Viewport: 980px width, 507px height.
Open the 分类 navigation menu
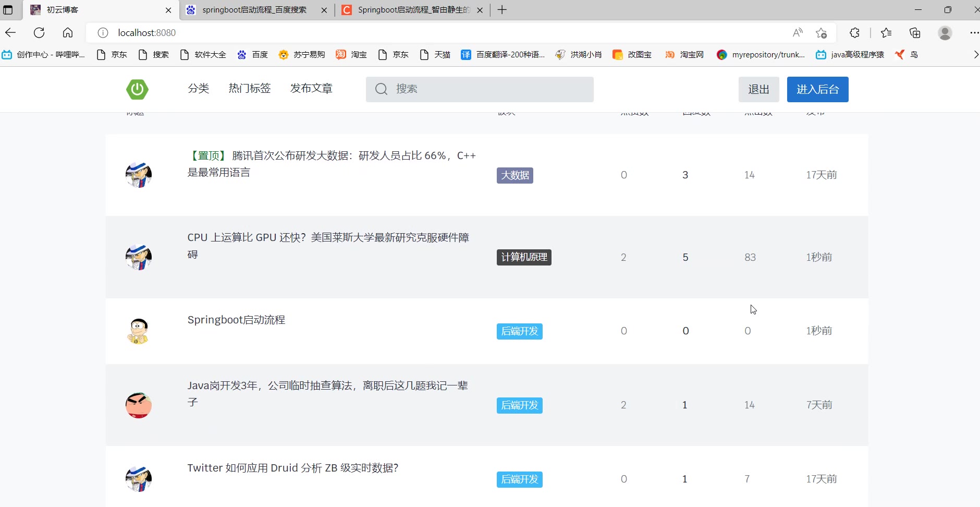coord(198,89)
